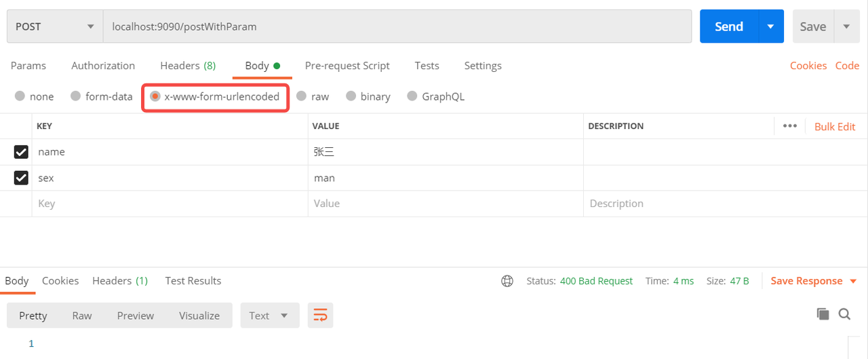The height and width of the screenshot is (359, 868).
Task: Open the Text format dropdown
Action: 269,316
